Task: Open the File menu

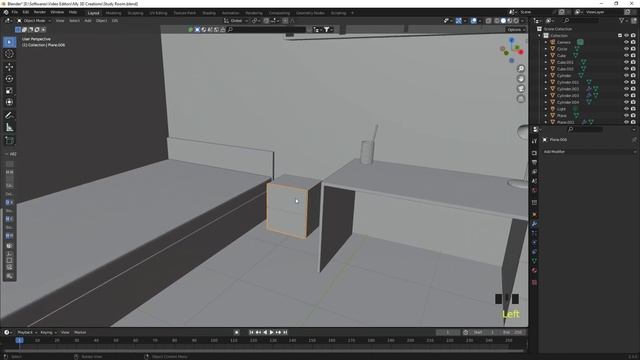Action: click(x=15, y=12)
